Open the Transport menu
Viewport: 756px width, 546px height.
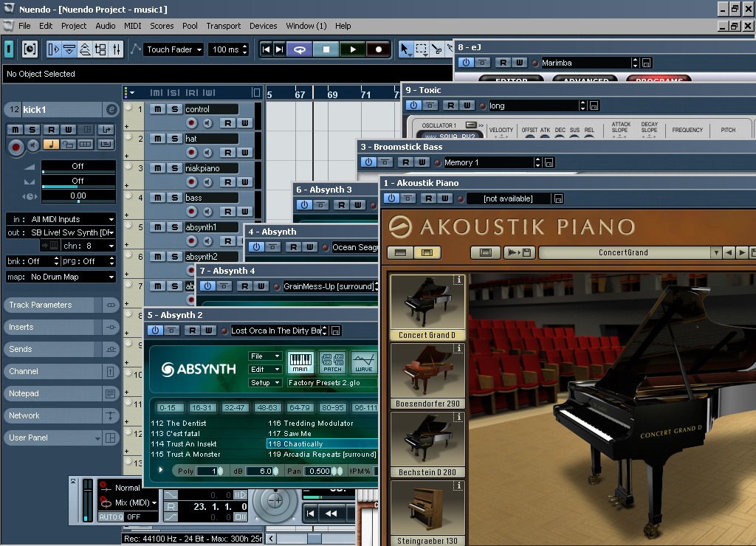[x=223, y=26]
